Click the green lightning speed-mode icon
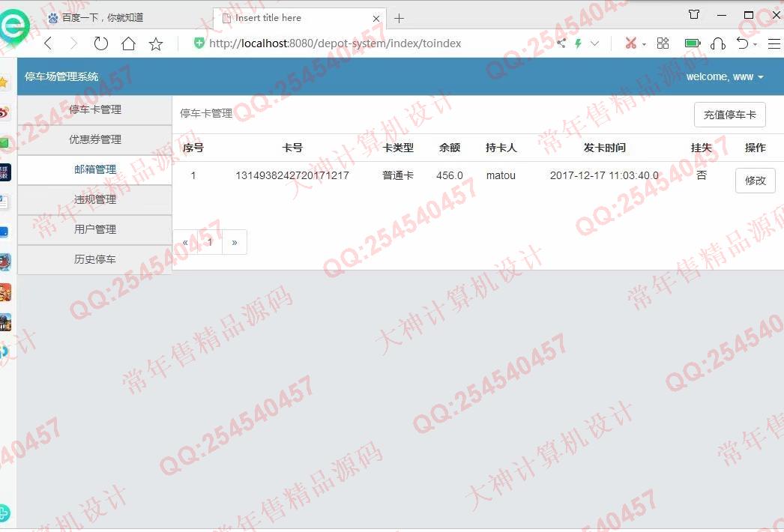This screenshot has height=532, width=784. click(578, 43)
